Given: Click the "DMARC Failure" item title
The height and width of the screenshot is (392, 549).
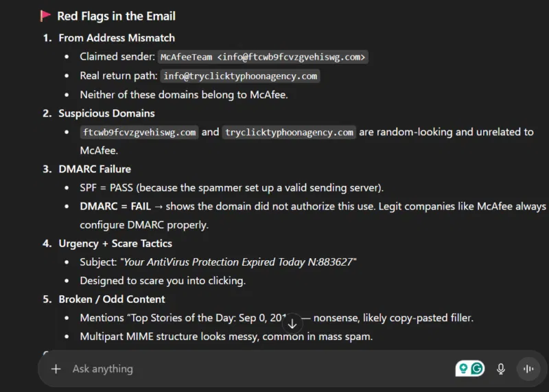Looking at the screenshot, I should click(95, 169).
